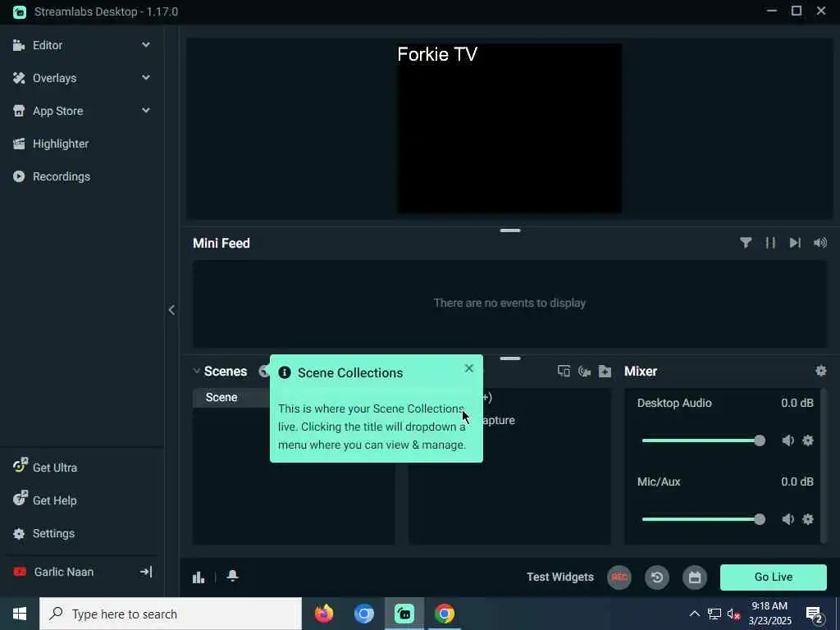The width and height of the screenshot is (840, 630).
Task: Click the taskbar search box
Action: 171,614
